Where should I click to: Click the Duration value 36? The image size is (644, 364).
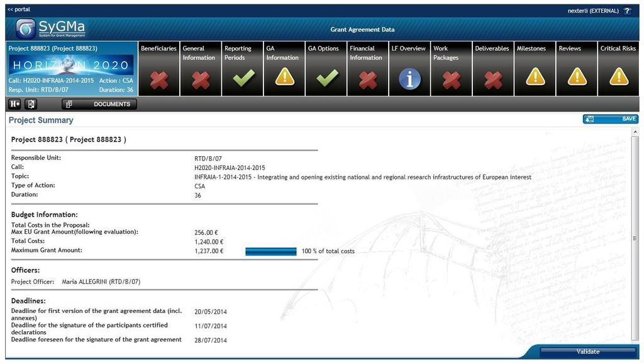pos(197,195)
